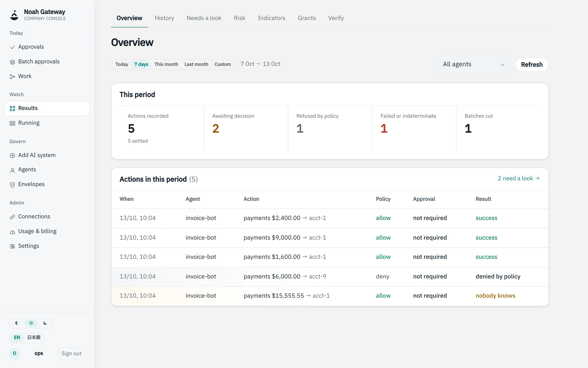The height and width of the screenshot is (368, 588).
Task: Click the Agents person icon
Action: tap(12, 170)
